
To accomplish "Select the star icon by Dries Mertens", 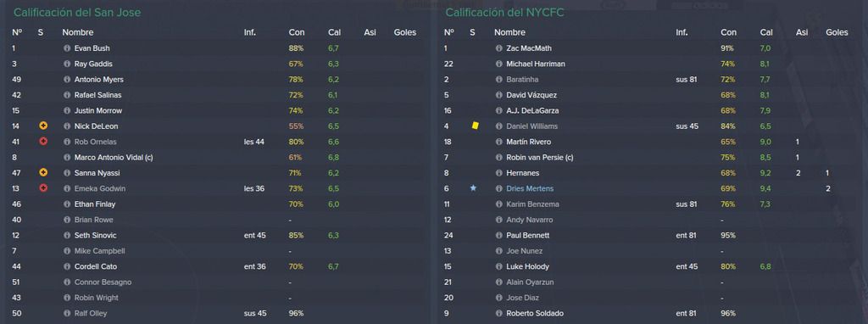I will pos(473,188).
